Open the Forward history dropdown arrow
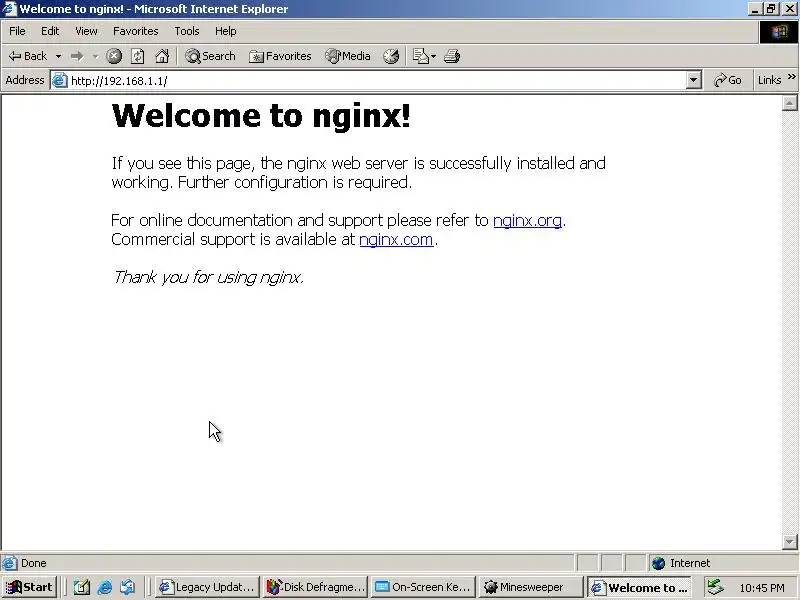This screenshot has height=600, width=800. [x=95, y=56]
